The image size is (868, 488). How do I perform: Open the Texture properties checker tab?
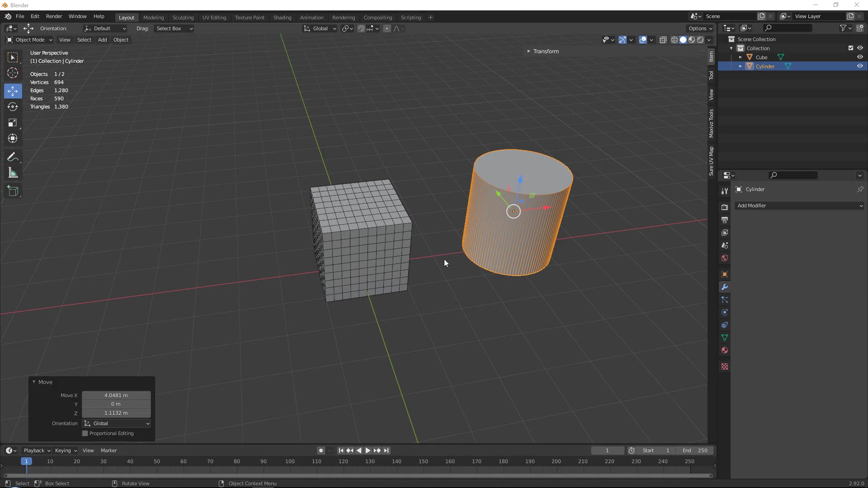pos(725,367)
